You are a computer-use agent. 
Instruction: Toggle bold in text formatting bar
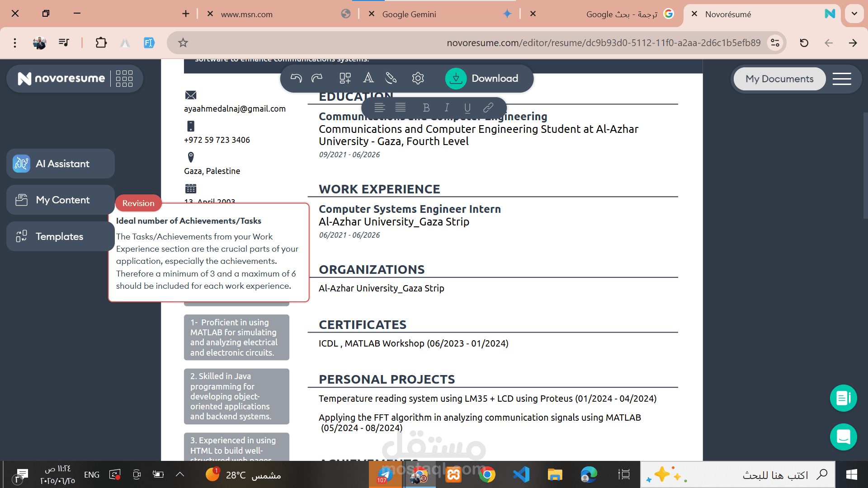[426, 108]
